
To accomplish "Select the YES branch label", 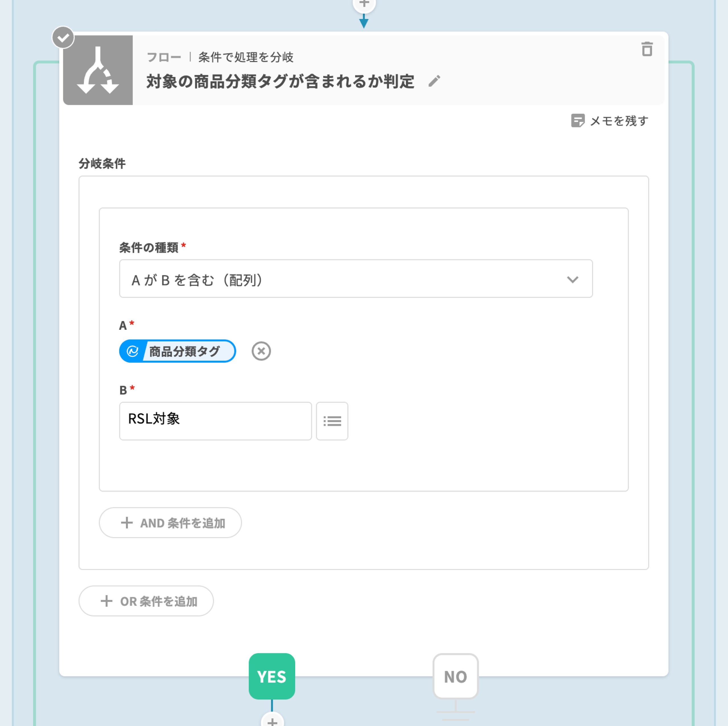I will (x=272, y=676).
